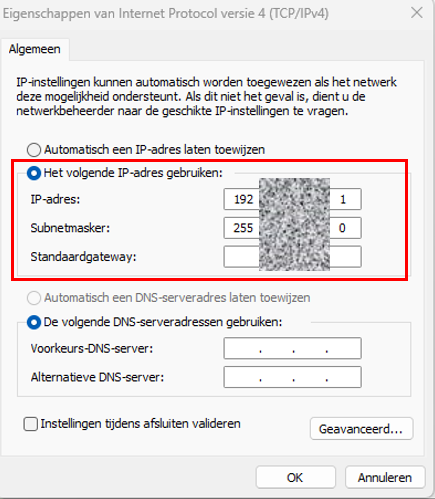Image resolution: width=435 pixels, height=499 pixels.
Task: Click the first Subnetmasker octet showing 255
Action: pos(243,228)
